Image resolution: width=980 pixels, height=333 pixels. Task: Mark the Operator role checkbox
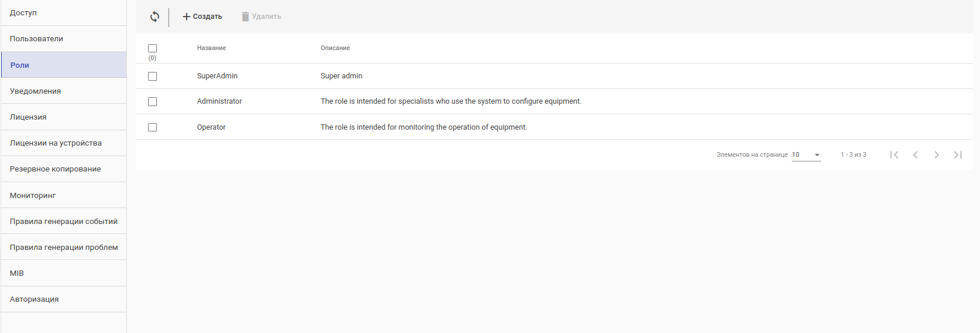(152, 127)
